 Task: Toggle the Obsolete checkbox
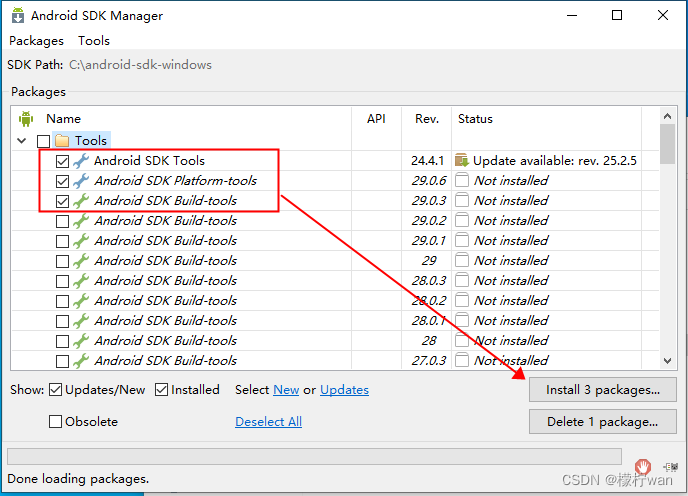click(x=56, y=422)
